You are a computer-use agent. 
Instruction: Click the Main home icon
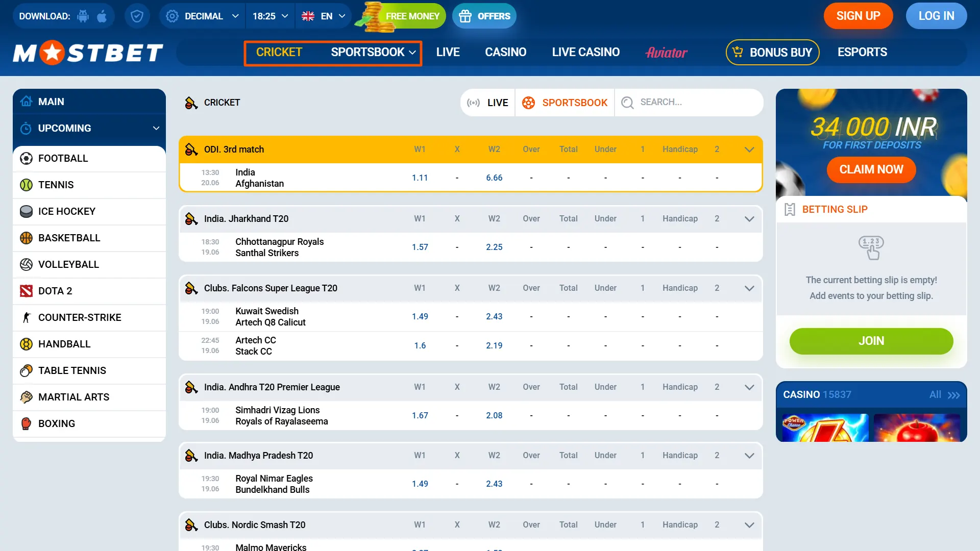(26, 102)
